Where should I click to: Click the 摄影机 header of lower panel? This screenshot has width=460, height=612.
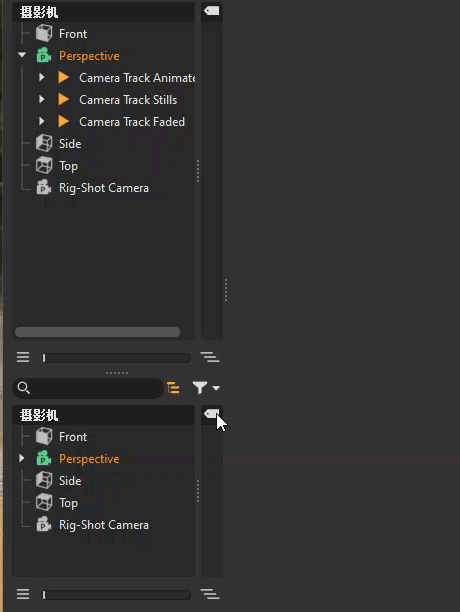[103, 415]
